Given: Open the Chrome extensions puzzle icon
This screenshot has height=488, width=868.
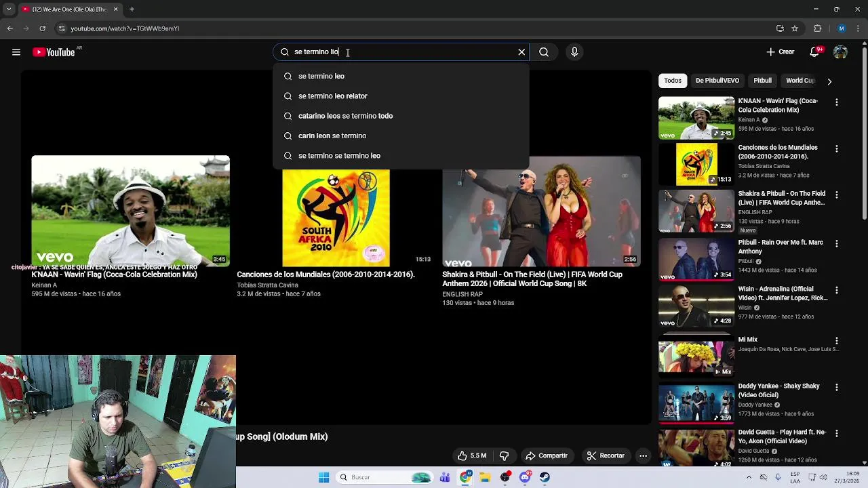Looking at the screenshot, I should tap(818, 28).
